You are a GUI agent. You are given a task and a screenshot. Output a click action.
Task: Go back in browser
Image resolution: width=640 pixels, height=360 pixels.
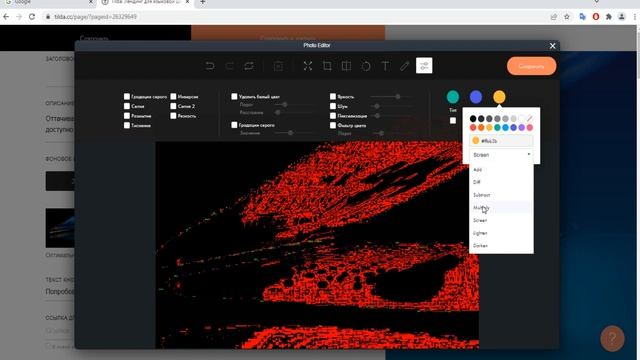[6, 17]
